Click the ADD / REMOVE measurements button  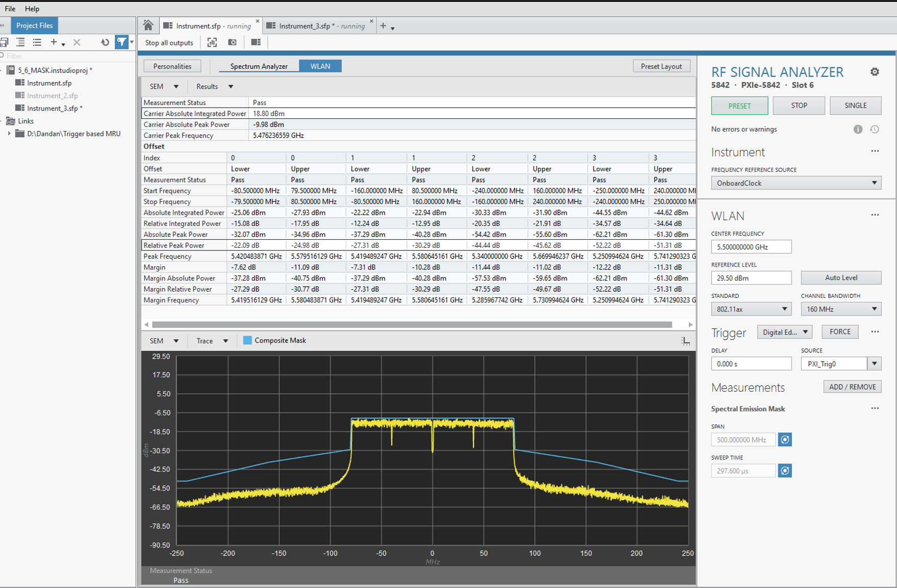click(852, 387)
